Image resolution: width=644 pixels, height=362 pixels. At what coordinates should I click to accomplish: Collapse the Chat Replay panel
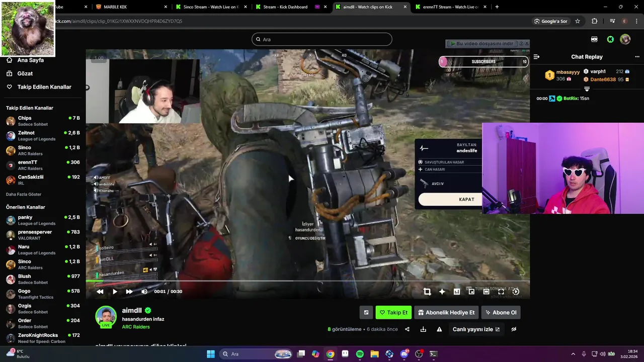pos(536,57)
